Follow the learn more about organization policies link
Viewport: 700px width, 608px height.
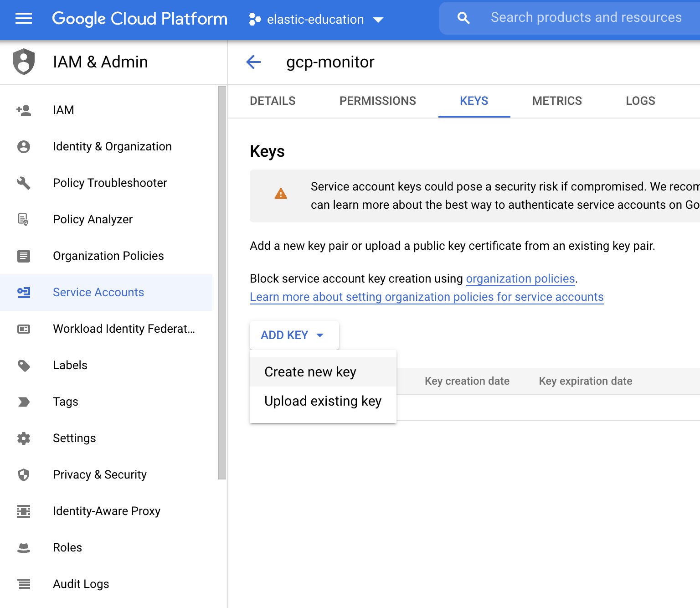click(427, 297)
